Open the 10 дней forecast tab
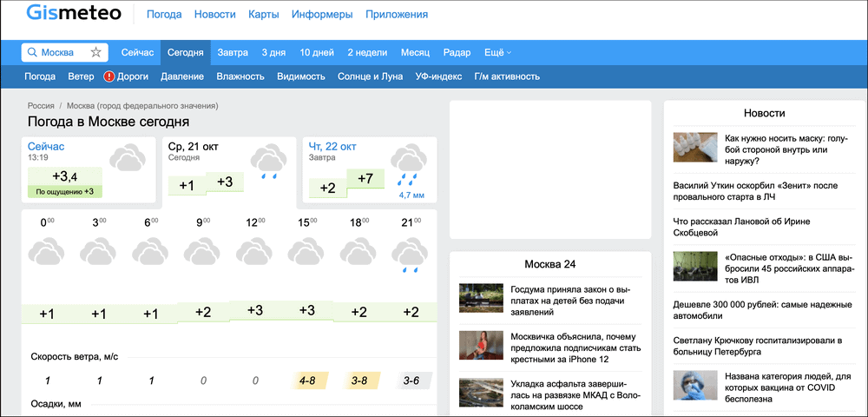Image resolution: width=868 pixels, height=417 pixels. [x=317, y=52]
